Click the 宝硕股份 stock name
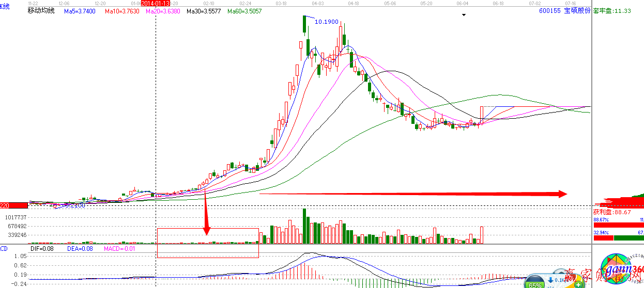The width and height of the screenshot is (644, 288). (x=577, y=11)
